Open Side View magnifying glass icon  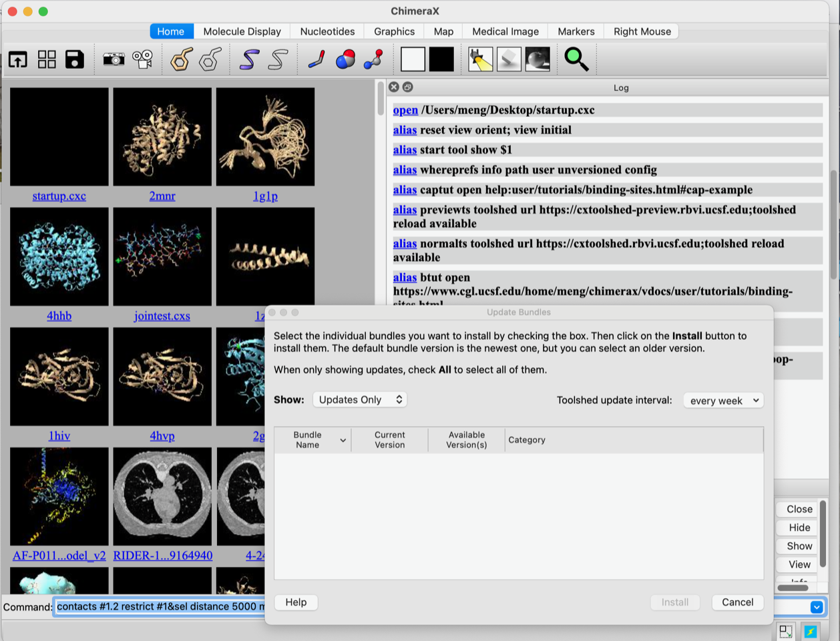[x=576, y=59]
